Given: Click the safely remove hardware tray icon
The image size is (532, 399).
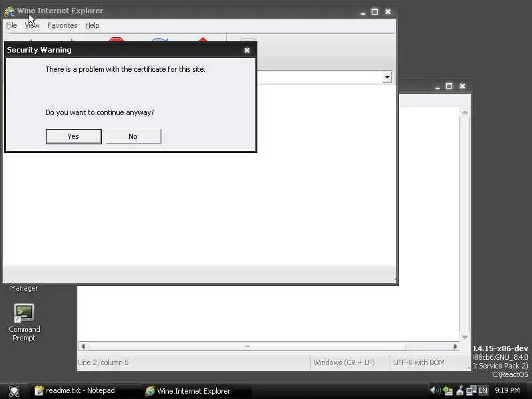Looking at the screenshot, I should [x=448, y=391].
